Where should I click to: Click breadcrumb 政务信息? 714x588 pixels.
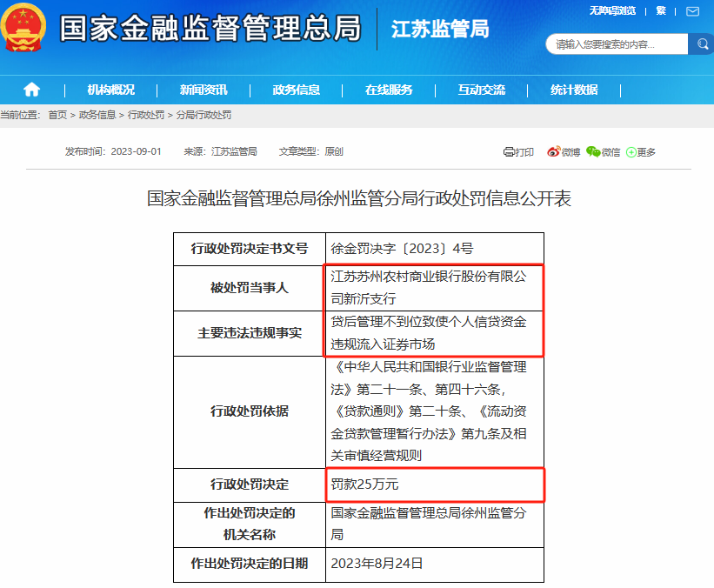(x=97, y=115)
